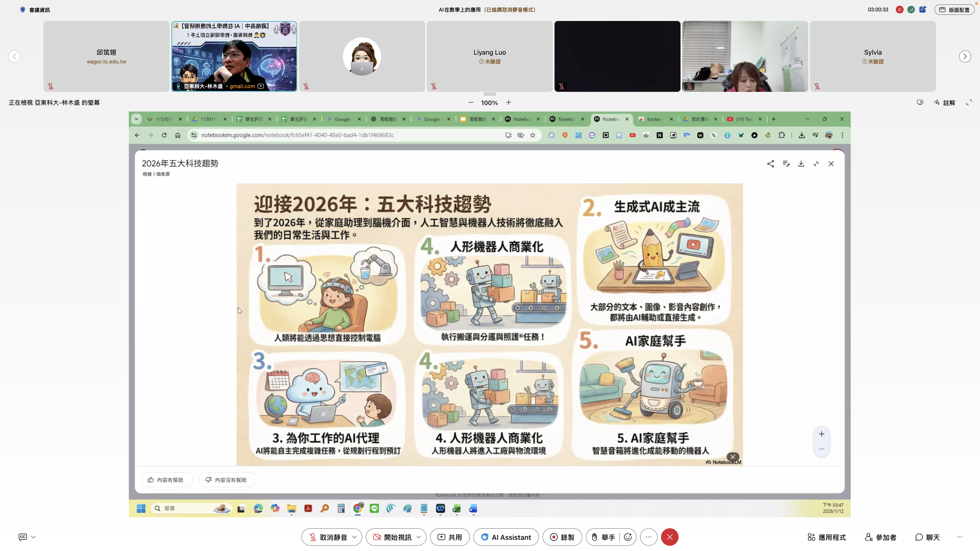Open the reactions emoji icon

click(628, 537)
